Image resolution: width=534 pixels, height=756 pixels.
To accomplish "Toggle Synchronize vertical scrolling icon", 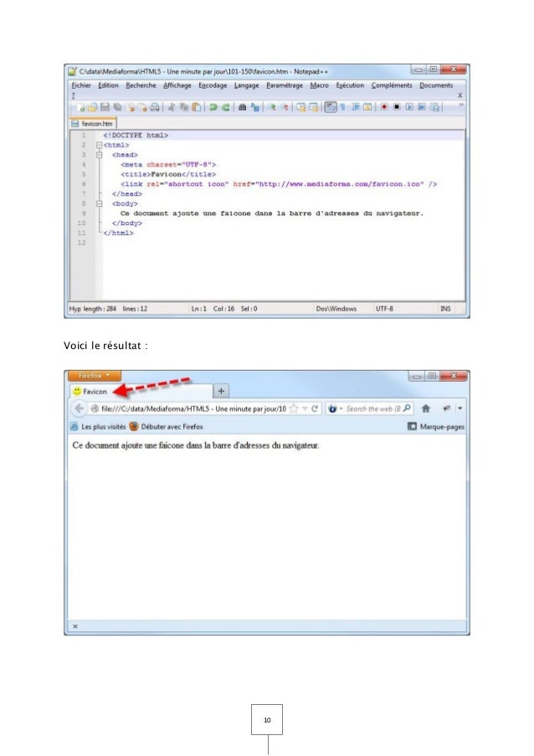I will [x=301, y=107].
